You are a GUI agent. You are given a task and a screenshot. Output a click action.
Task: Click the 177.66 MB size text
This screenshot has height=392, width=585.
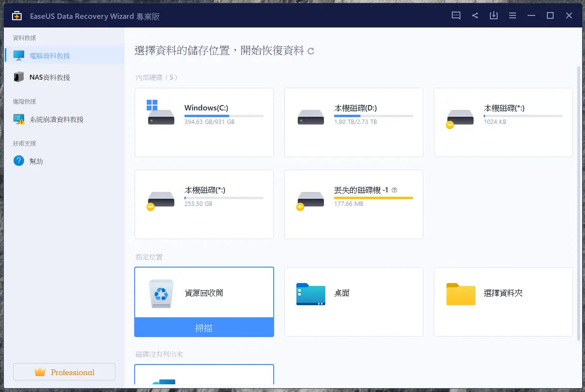348,204
